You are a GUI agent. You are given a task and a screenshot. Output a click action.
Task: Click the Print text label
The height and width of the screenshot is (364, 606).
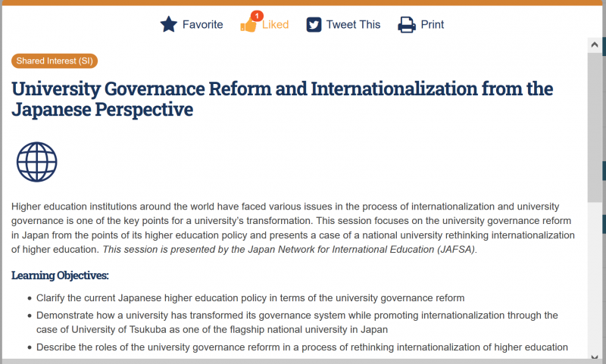pyautogui.click(x=432, y=25)
